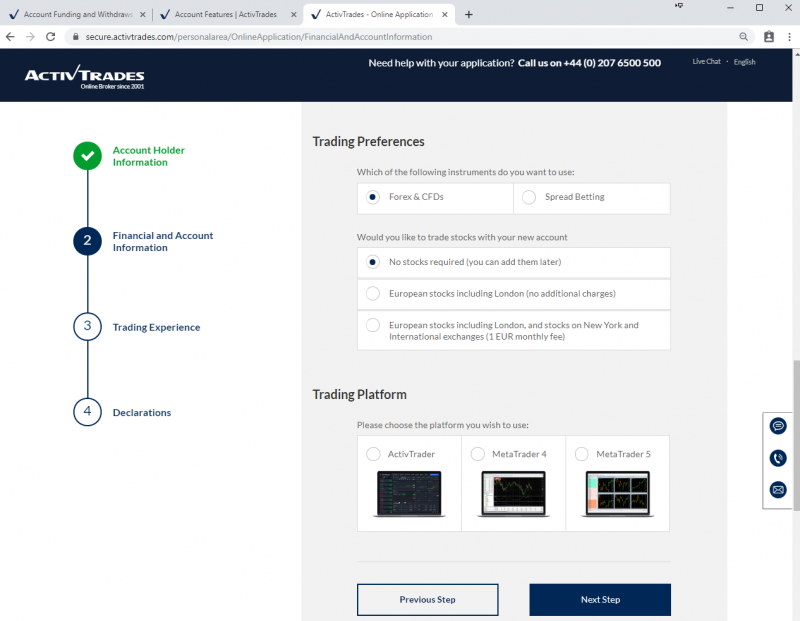
Task: Click the browser back arrow
Action: tap(10, 37)
